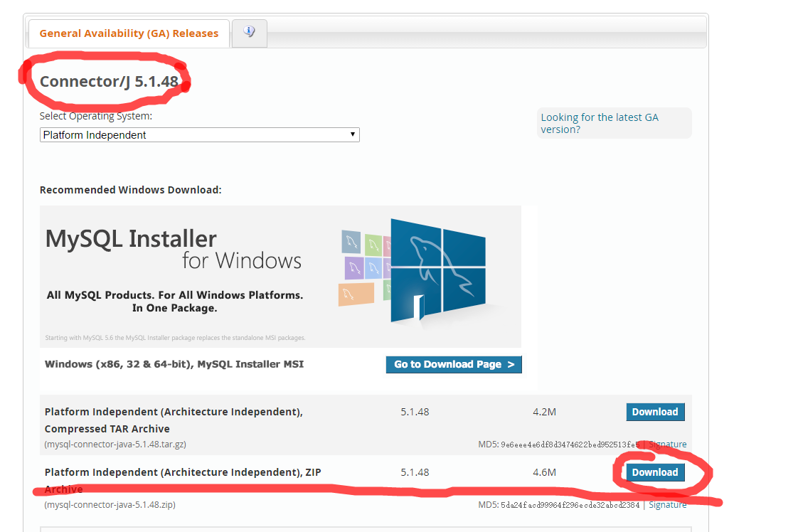Follow the Looking for the latest GA version link
The image size is (798, 532).
600,123
